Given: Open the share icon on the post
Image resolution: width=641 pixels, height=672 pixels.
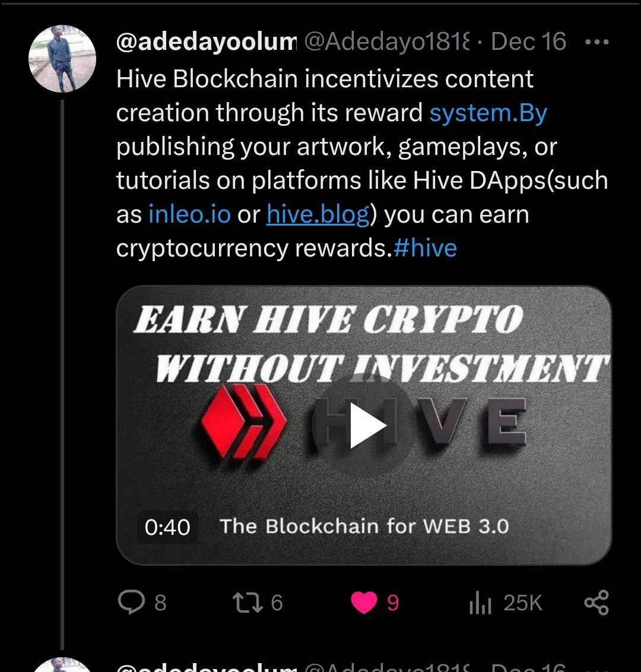Looking at the screenshot, I should [x=596, y=602].
